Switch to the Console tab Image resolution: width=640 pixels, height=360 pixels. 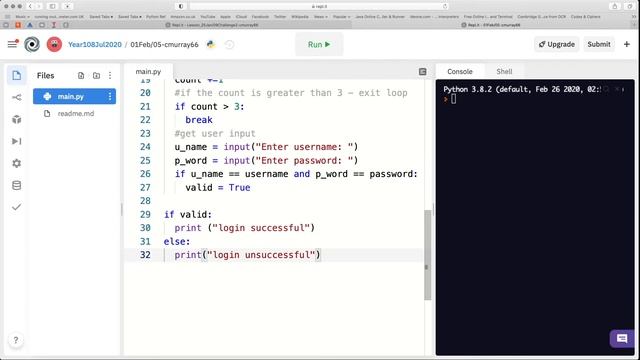pyautogui.click(x=460, y=71)
